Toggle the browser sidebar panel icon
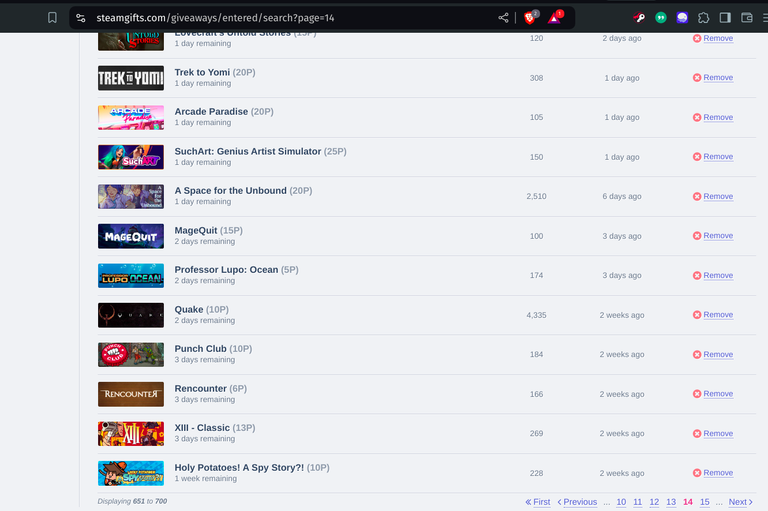Screen dimensions: 768x511 tap(725, 18)
